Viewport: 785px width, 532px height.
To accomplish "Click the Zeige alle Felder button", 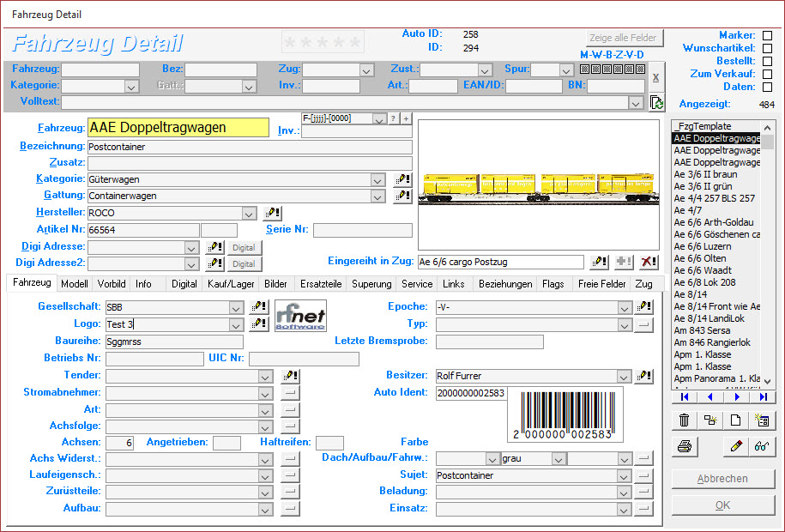I will coord(624,38).
